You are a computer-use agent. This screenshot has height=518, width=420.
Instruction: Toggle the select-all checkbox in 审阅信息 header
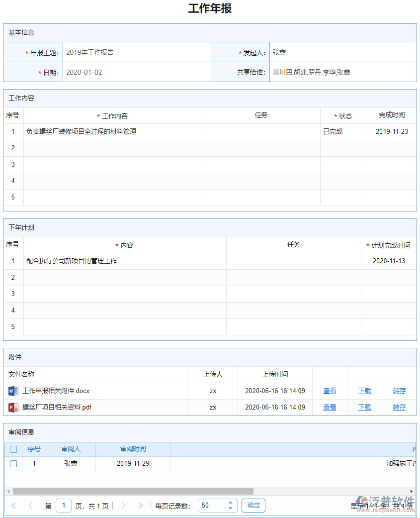pyautogui.click(x=13, y=449)
